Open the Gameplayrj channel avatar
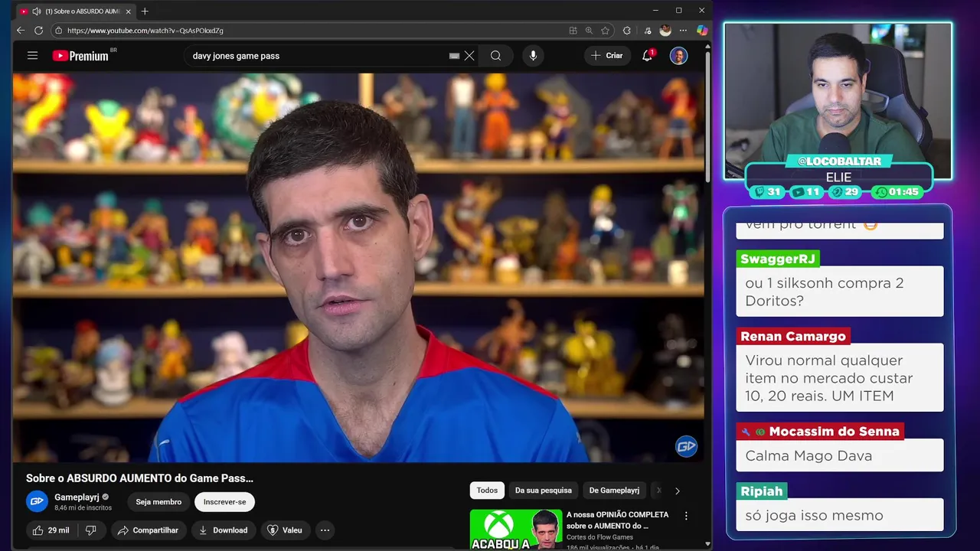This screenshot has height=551, width=980. click(x=37, y=502)
